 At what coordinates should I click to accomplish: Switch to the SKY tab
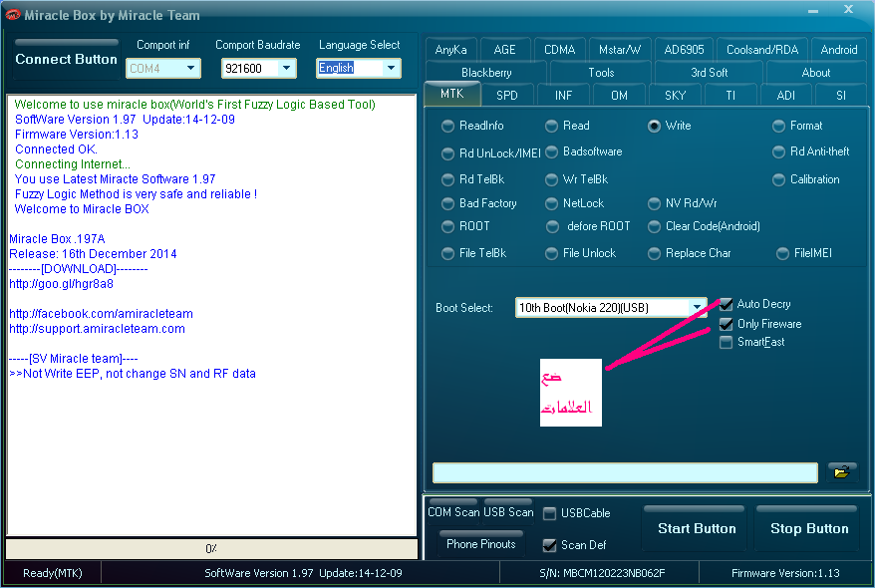tap(675, 96)
